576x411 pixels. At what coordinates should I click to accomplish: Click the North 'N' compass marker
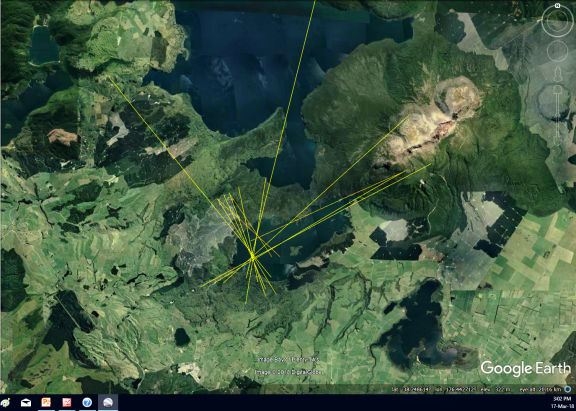pos(557,6)
